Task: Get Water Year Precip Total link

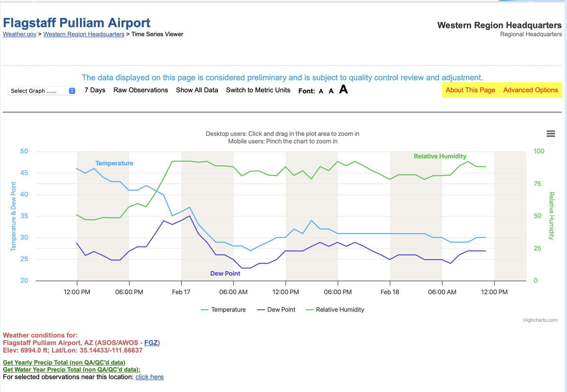Action: click(71, 370)
